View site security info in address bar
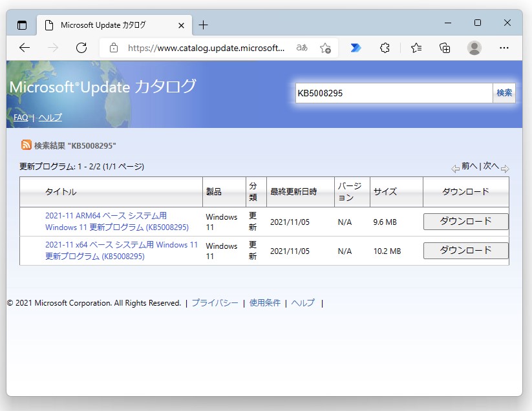532x411 pixels. 114,47
